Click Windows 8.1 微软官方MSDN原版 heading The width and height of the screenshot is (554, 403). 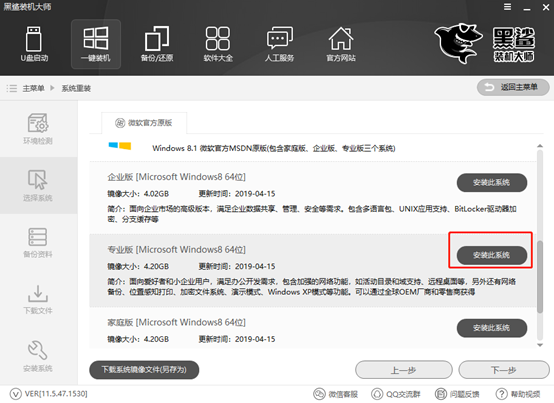point(273,148)
